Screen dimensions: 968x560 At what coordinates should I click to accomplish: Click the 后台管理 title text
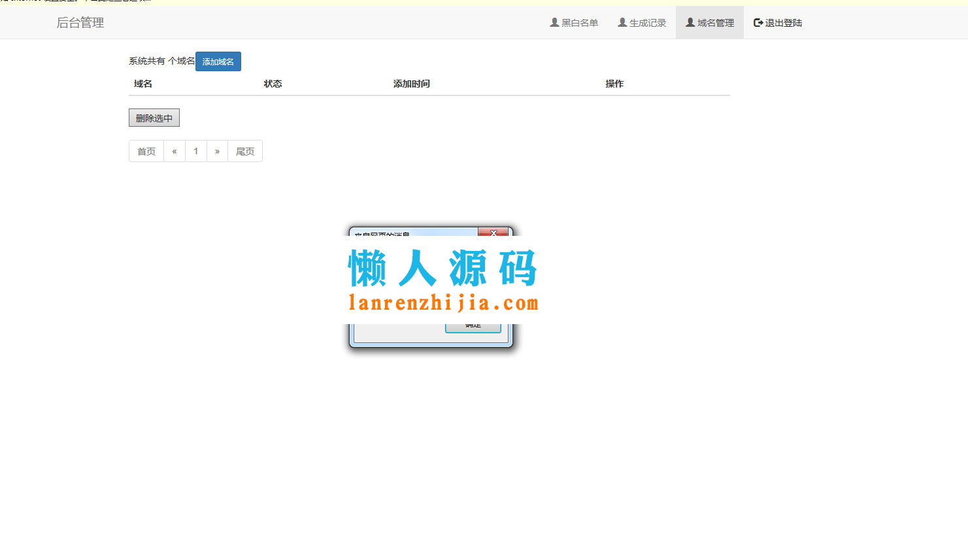(80, 22)
